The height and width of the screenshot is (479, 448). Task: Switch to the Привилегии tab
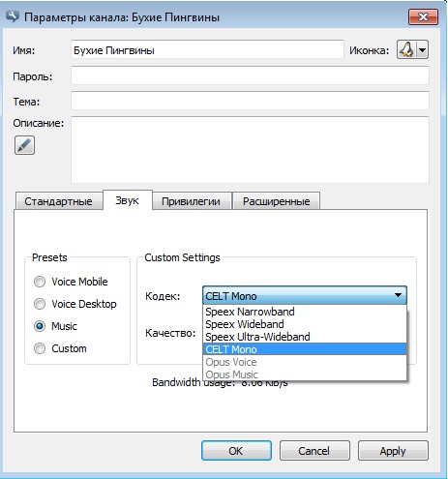point(192,201)
